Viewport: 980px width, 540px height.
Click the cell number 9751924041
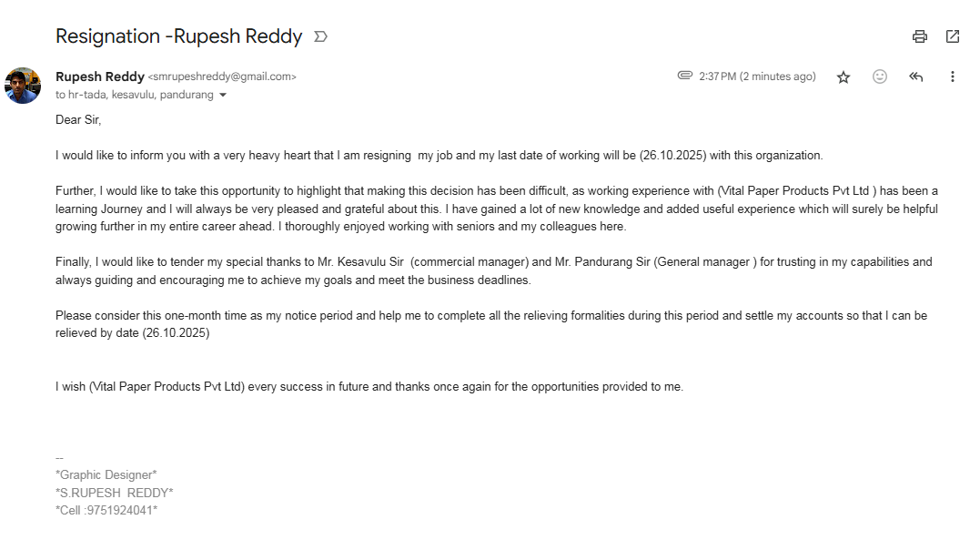106,510
